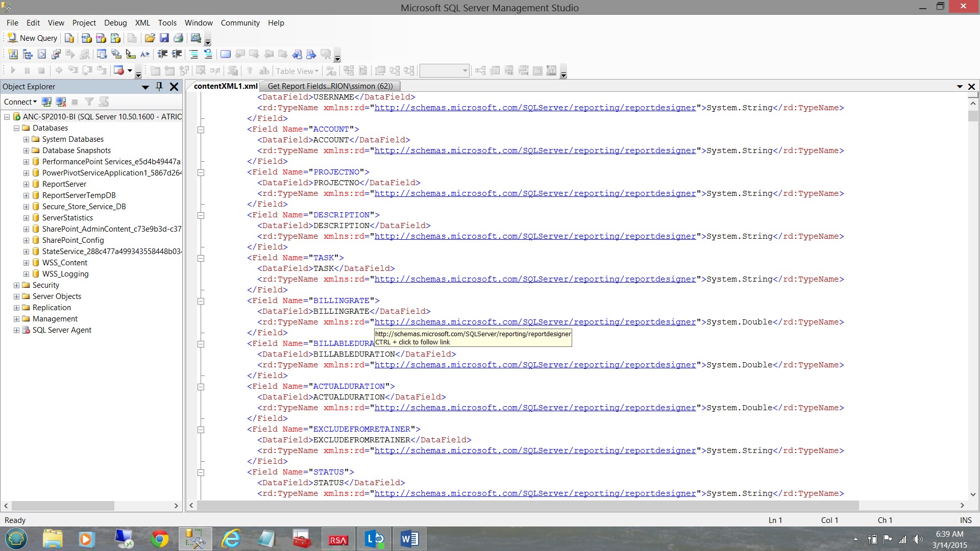Open a file with the Open File icon
This screenshot has height=551, width=980.
(150, 38)
